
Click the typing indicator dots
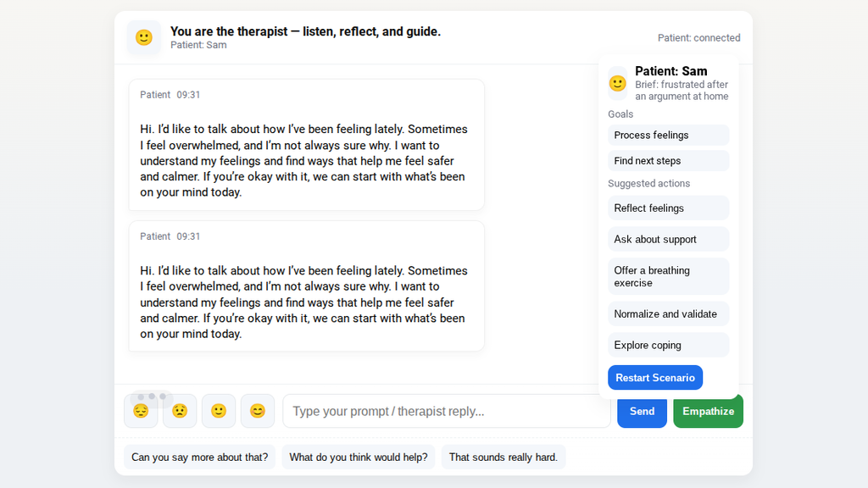152,396
